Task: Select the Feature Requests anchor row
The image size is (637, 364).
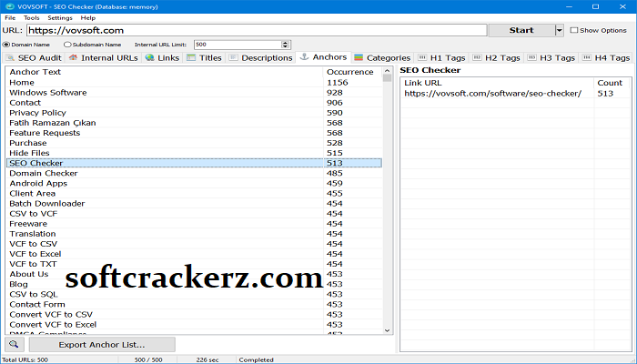Action: click(x=194, y=133)
